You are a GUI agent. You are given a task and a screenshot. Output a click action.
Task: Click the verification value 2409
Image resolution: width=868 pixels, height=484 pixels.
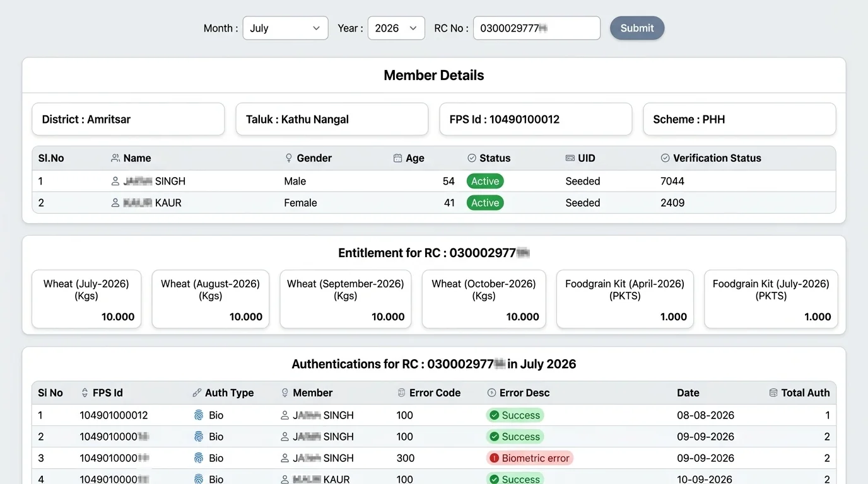(x=672, y=203)
